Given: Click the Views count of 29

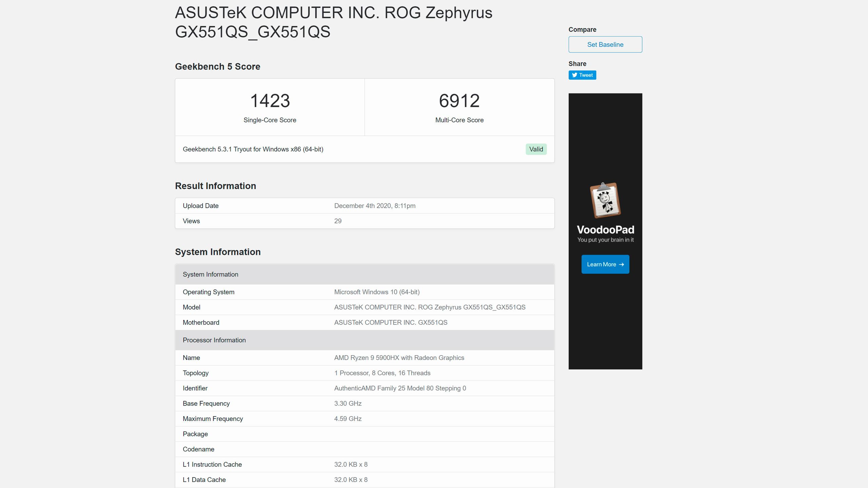Looking at the screenshot, I should pyautogui.click(x=338, y=221).
